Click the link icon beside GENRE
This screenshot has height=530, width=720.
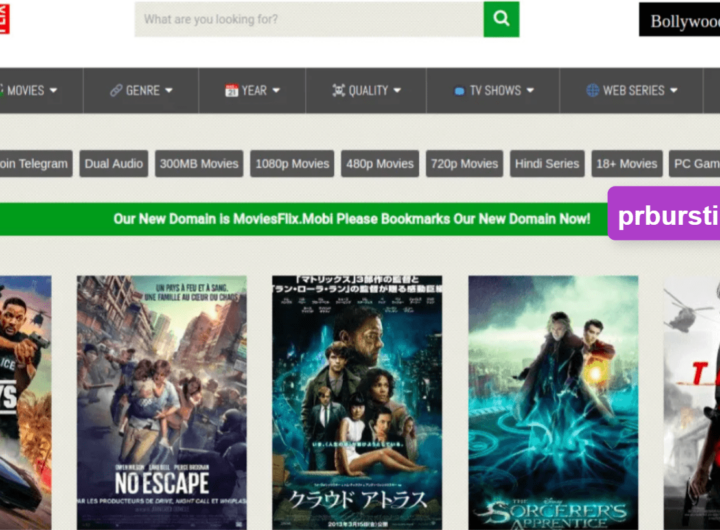pos(116,90)
